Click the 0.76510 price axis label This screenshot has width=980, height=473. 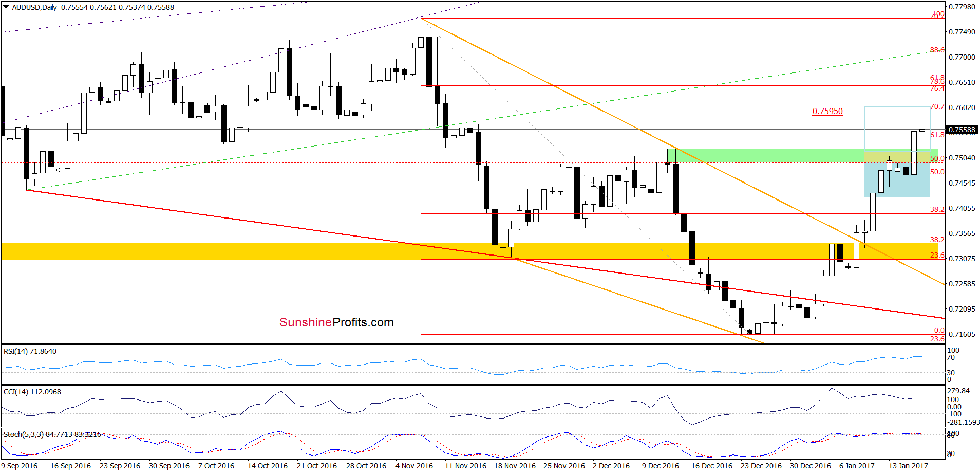(962, 82)
